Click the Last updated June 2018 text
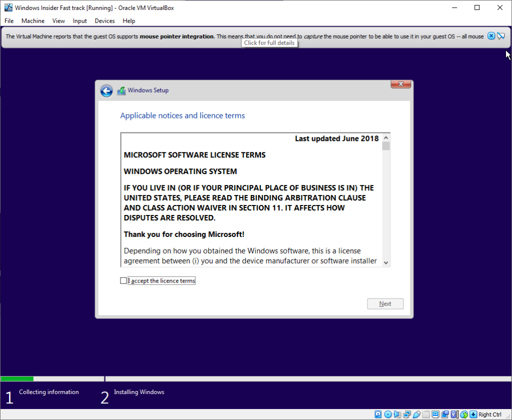 (x=336, y=138)
